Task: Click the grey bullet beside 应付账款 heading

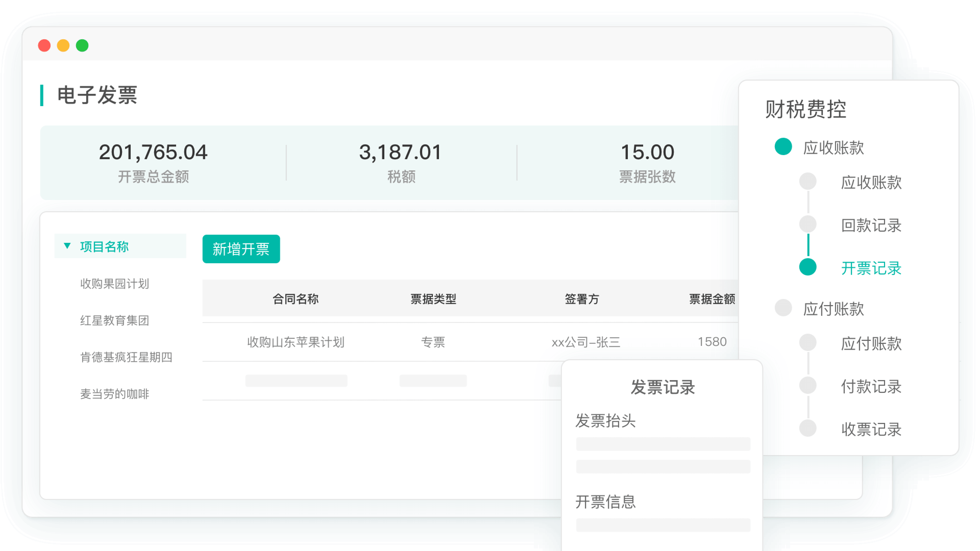Action: [783, 308]
